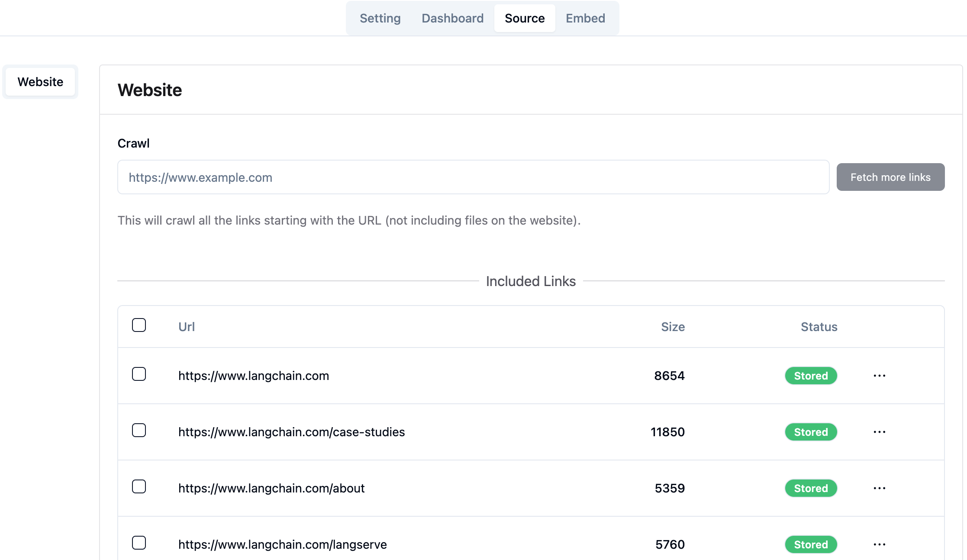
Task: Open the three-dot menu for langserve row
Action: (x=879, y=544)
